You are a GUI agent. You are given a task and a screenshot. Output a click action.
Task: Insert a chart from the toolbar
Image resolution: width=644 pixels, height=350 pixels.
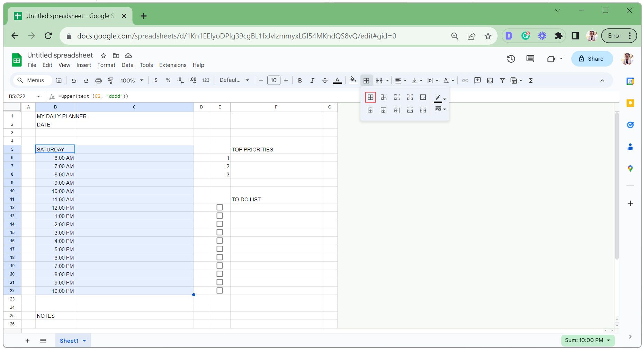tap(490, 80)
